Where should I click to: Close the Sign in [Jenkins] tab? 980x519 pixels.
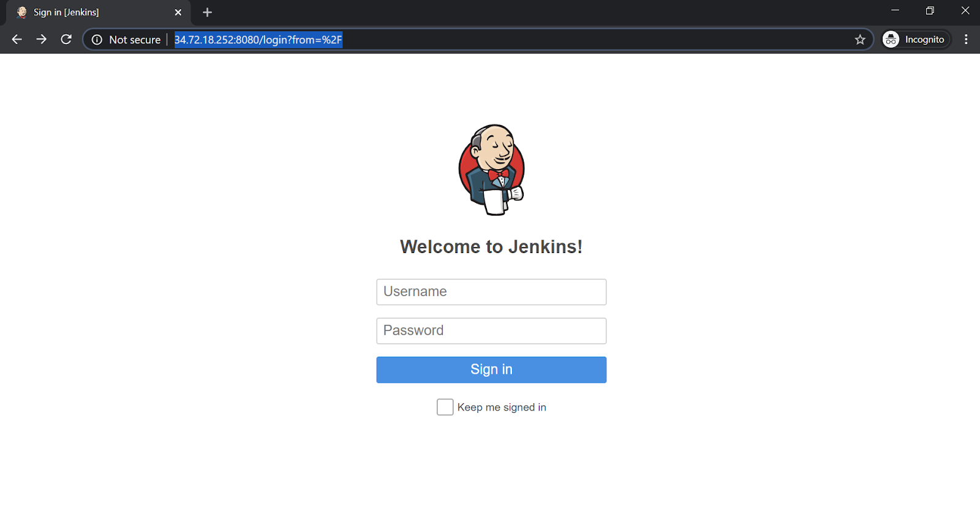[178, 12]
